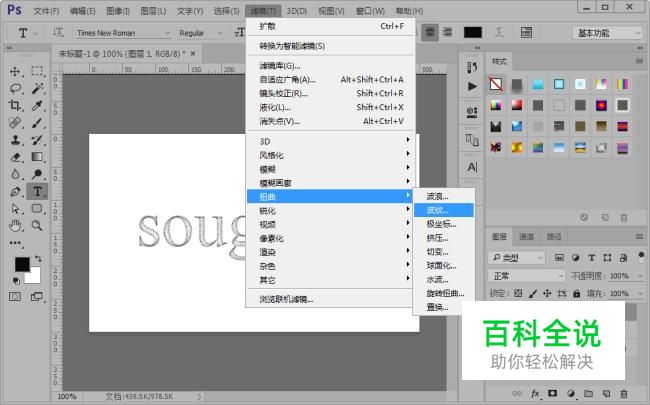The width and height of the screenshot is (650, 405).
Task: Click the warp text icon in options bar
Action: click(499, 33)
